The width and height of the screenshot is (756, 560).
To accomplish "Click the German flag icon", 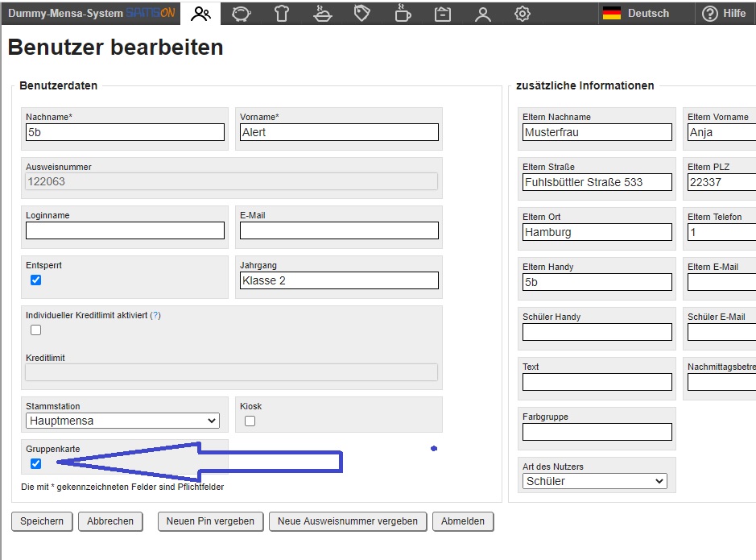I will click(611, 13).
